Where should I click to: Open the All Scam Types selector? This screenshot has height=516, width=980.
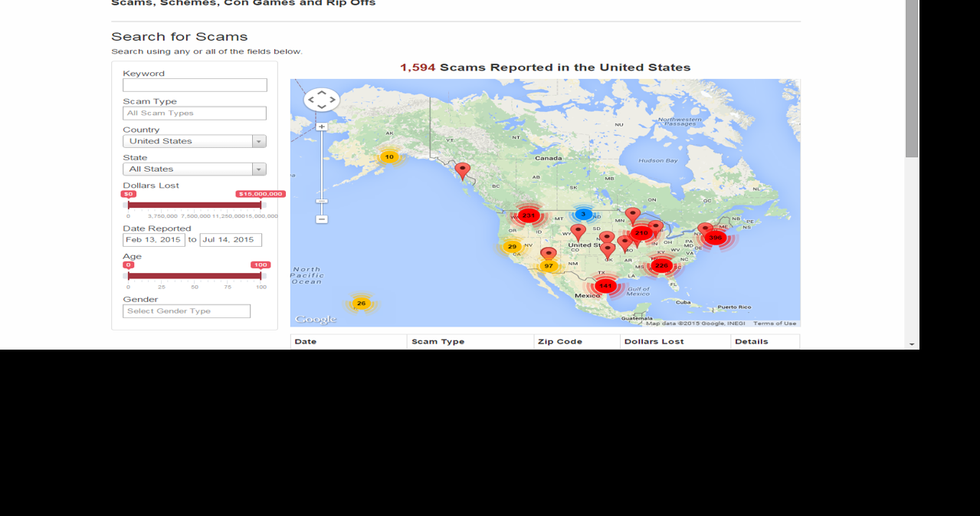tap(195, 113)
